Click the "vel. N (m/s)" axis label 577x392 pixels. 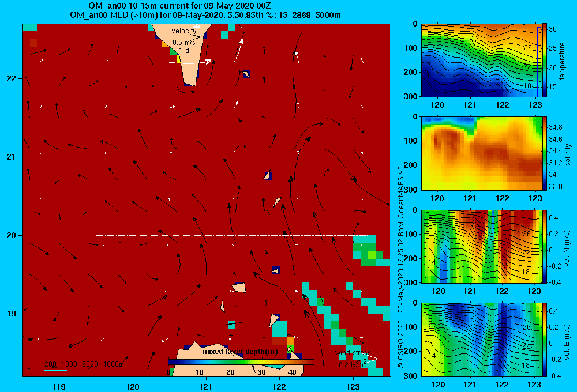point(567,248)
